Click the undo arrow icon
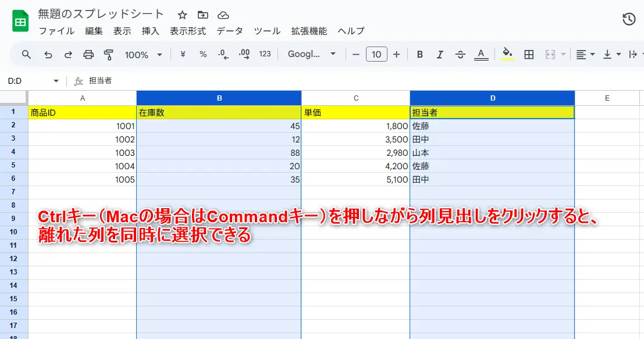The width and height of the screenshot is (644, 339). click(48, 55)
